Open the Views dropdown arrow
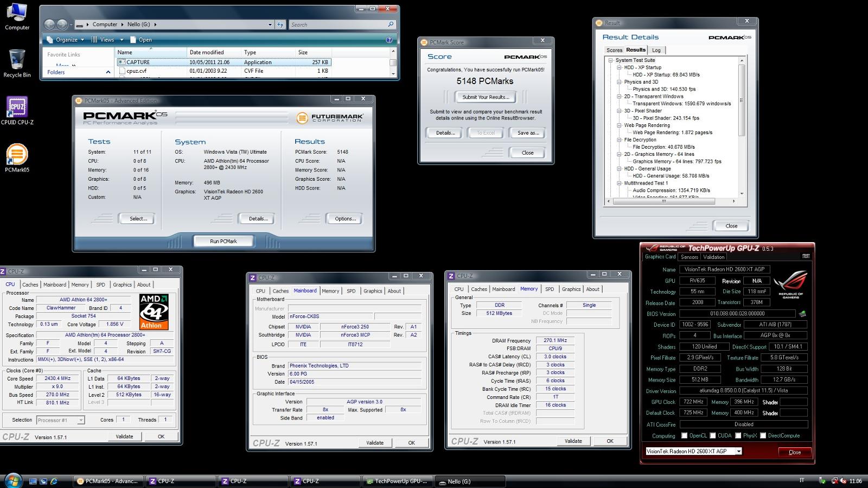The image size is (868, 488). [x=122, y=40]
